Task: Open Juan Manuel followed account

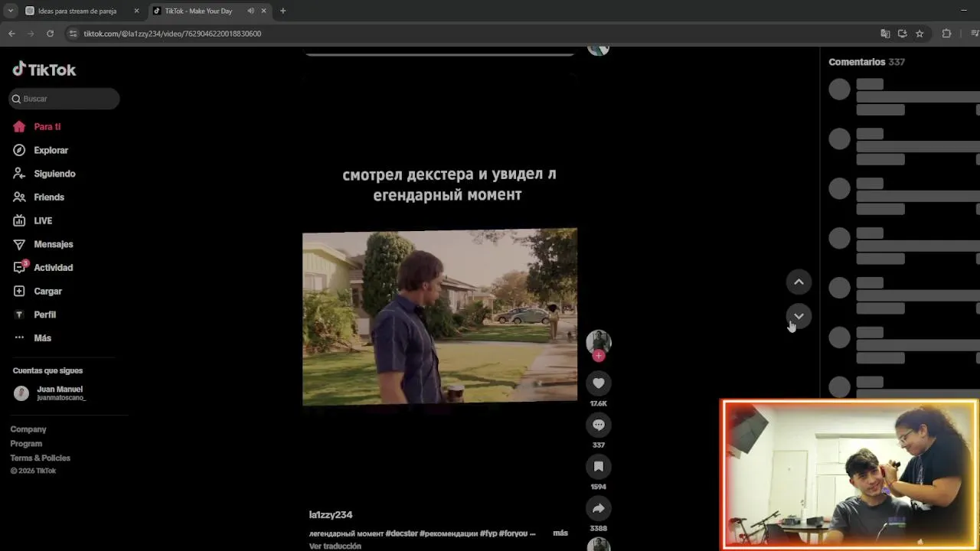Action: tap(51, 393)
